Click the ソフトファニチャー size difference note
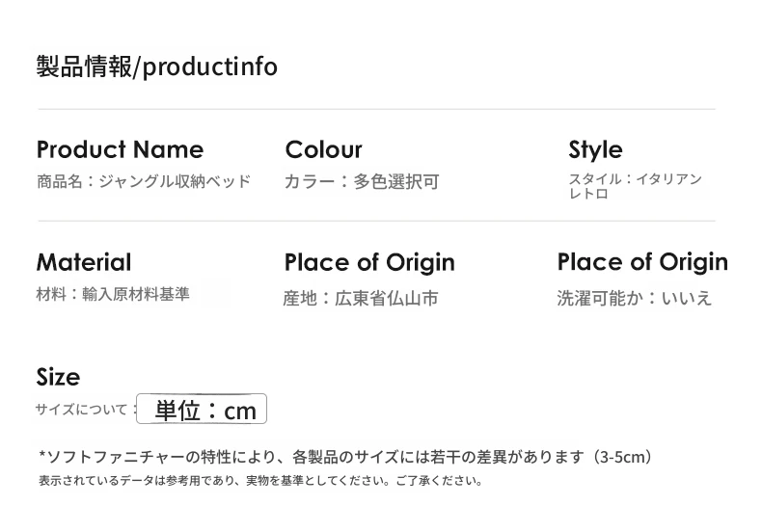 pyautogui.click(x=345, y=457)
